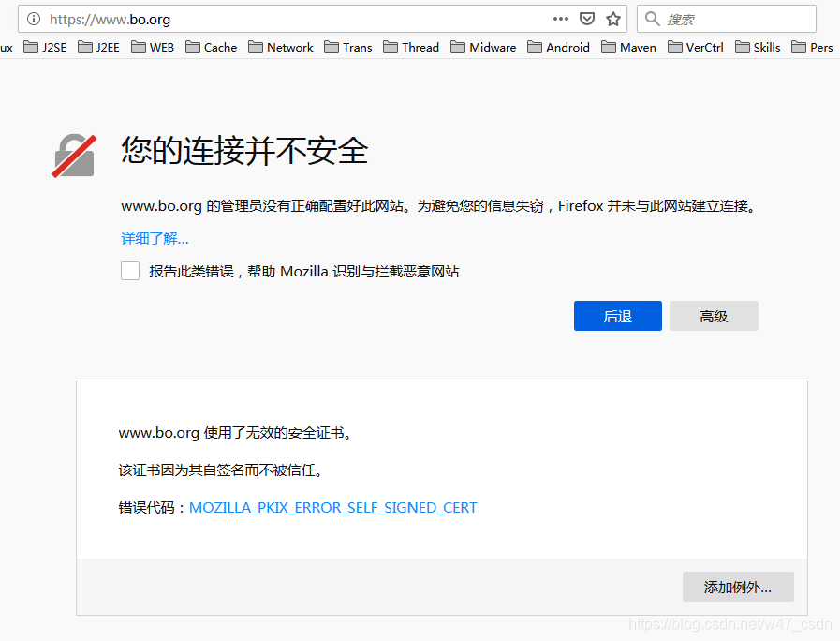Click the heading 您的连接并不安全

[x=244, y=150]
